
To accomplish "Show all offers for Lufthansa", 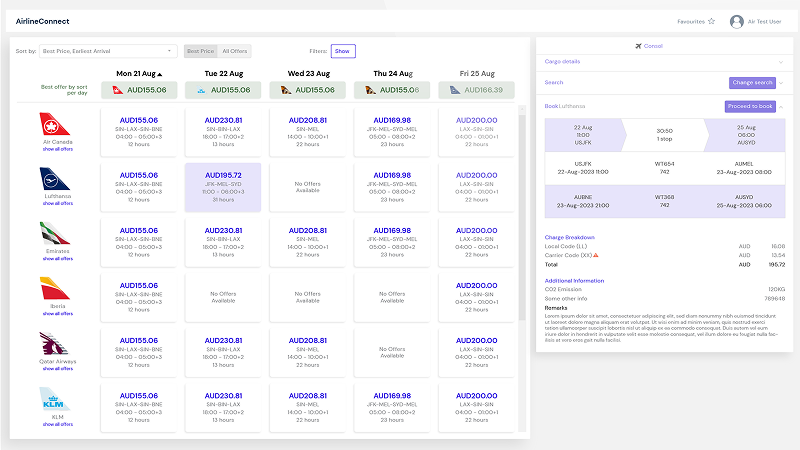I will pos(58,203).
